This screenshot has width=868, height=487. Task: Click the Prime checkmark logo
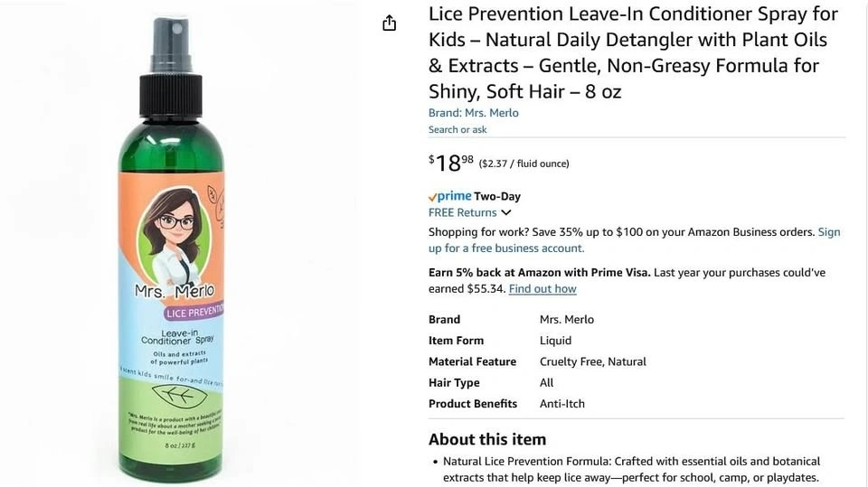point(449,196)
